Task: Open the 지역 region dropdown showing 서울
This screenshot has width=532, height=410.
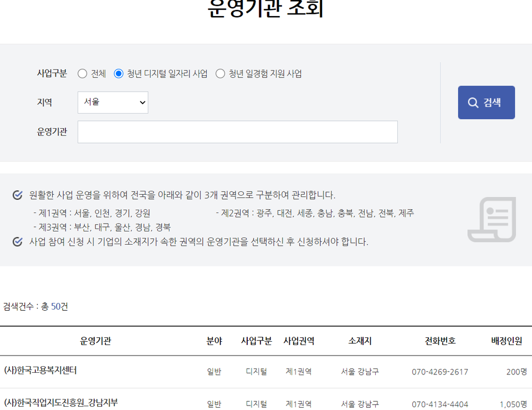Action: [x=112, y=102]
